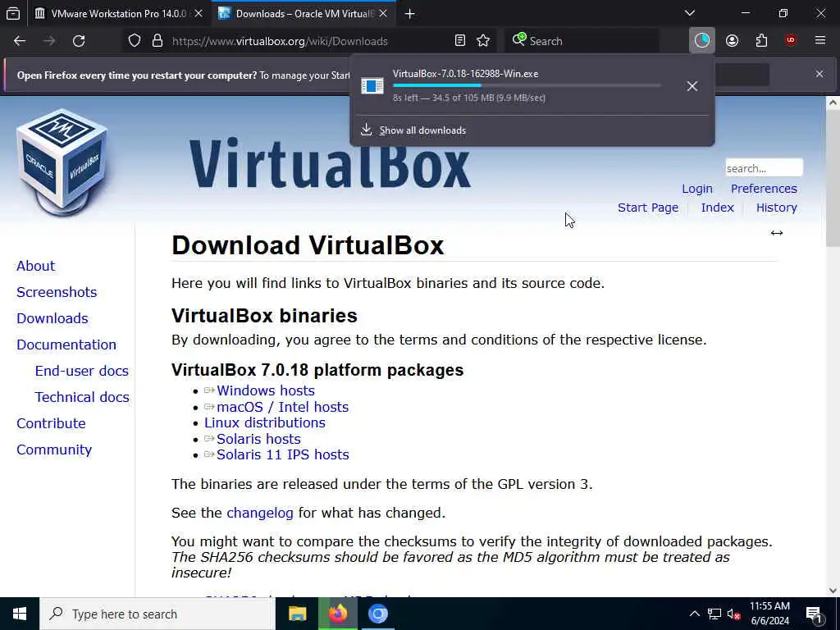Open the Firefox hamburger menu
Screen dimensions: 840x630
[x=820, y=41]
